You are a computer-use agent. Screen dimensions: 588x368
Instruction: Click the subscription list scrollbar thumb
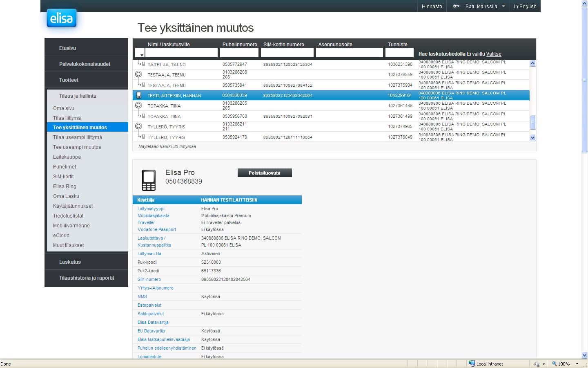click(x=532, y=122)
